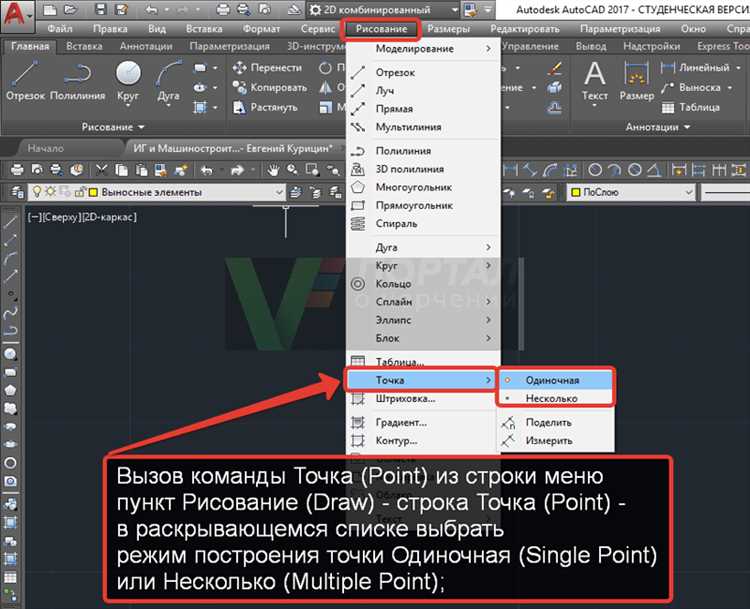Open the Файл menu
This screenshot has height=609, width=750.
(60, 29)
